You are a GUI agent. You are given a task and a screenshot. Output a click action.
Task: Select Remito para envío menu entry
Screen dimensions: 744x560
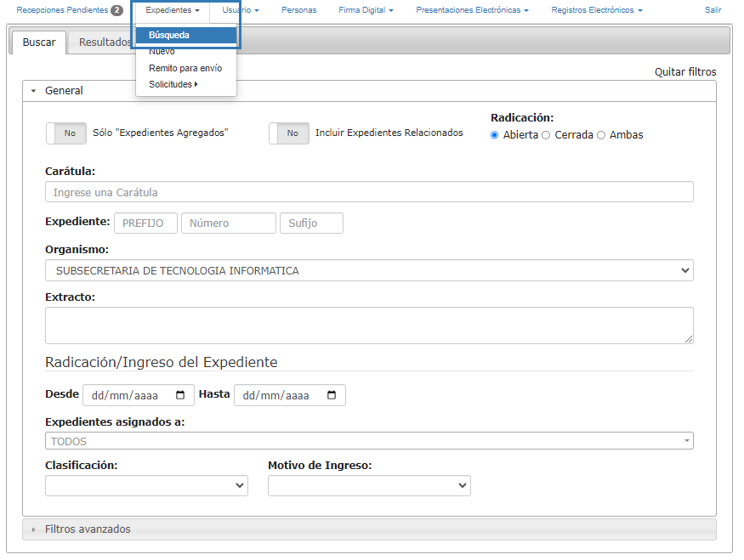185,68
